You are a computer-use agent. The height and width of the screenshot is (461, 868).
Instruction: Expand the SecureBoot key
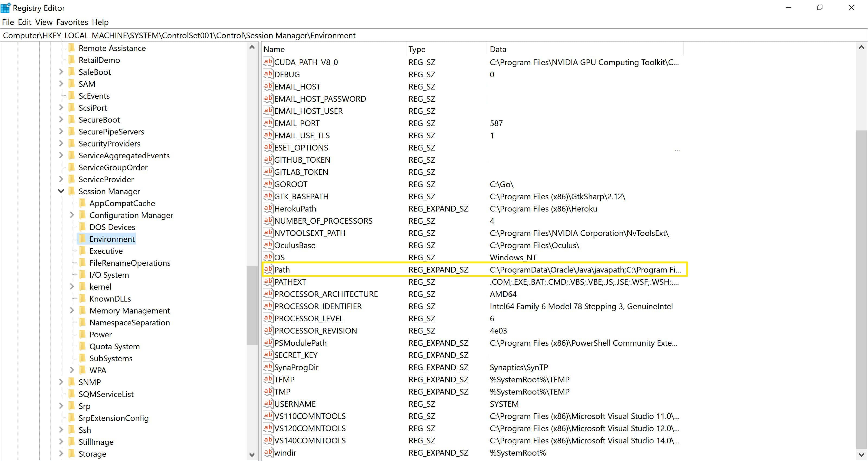click(61, 119)
